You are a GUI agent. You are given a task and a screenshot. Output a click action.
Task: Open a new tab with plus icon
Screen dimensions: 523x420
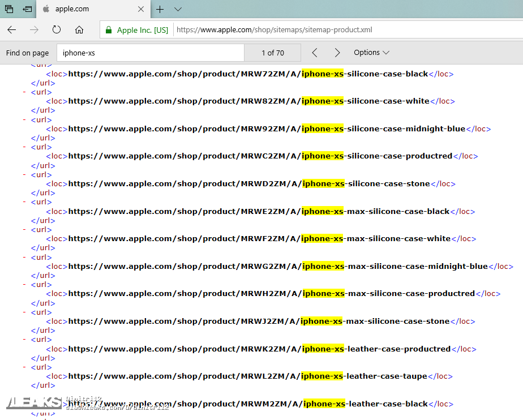pyautogui.click(x=160, y=10)
